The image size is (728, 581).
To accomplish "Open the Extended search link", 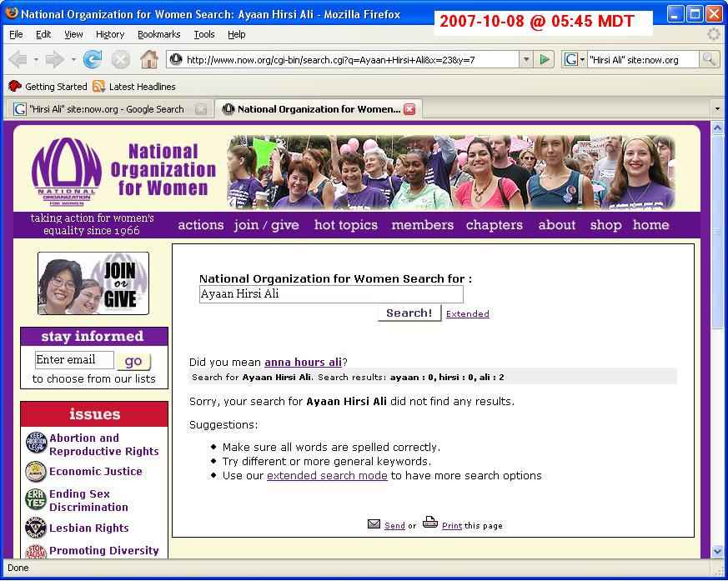I will pos(468,313).
